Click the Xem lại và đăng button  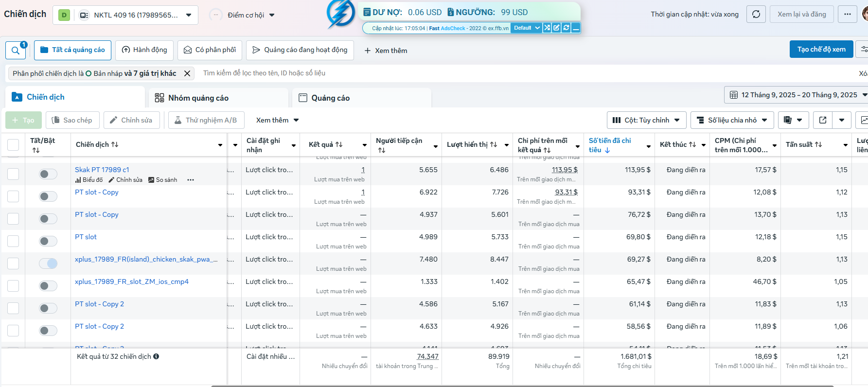click(802, 14)
